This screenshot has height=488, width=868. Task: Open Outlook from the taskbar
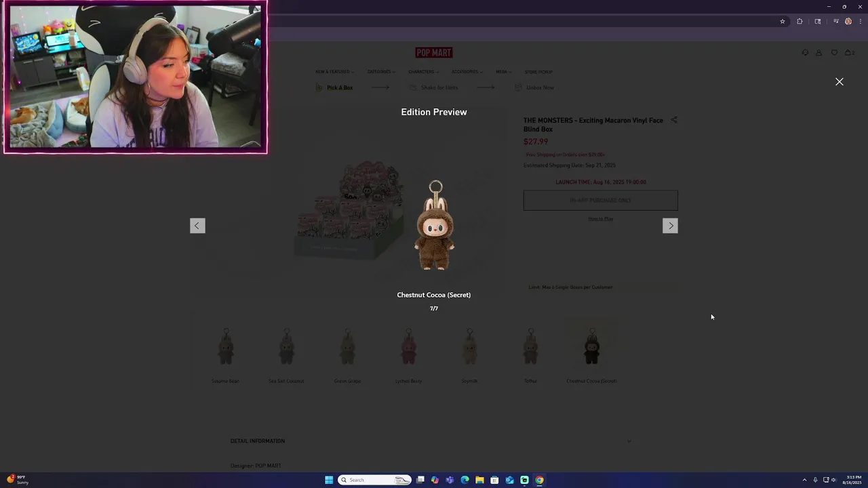(x=509, y=480)
